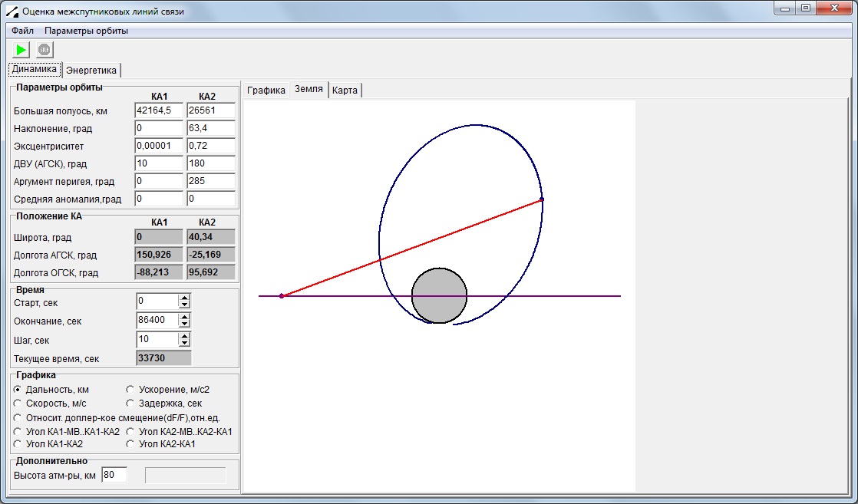Click the КА2 Средняя аномалия field
Viewport: 858px width, 504px height.
pyautogui.click(x=211, y=198)
